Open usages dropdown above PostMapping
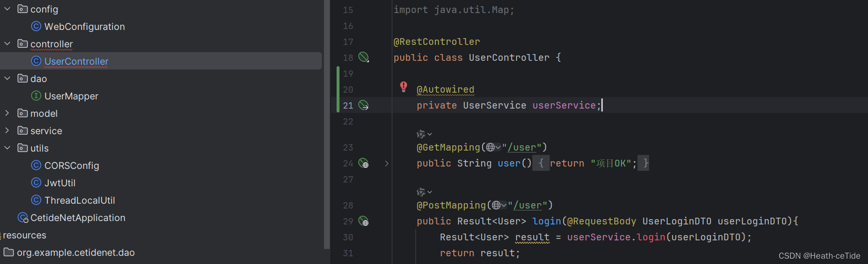Screen dimensions: 868x264 [x=424, y=192]
